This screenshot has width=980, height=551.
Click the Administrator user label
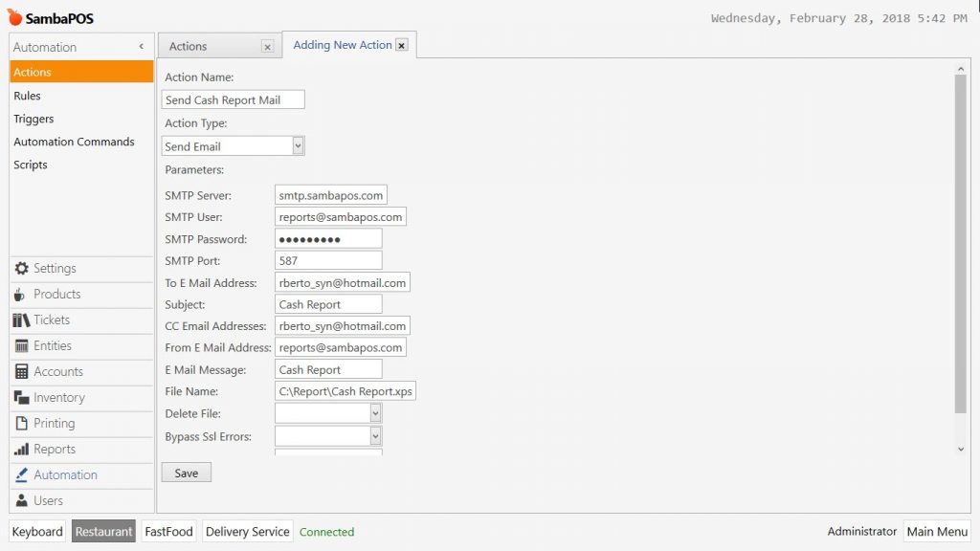click(x=862, y=532)
